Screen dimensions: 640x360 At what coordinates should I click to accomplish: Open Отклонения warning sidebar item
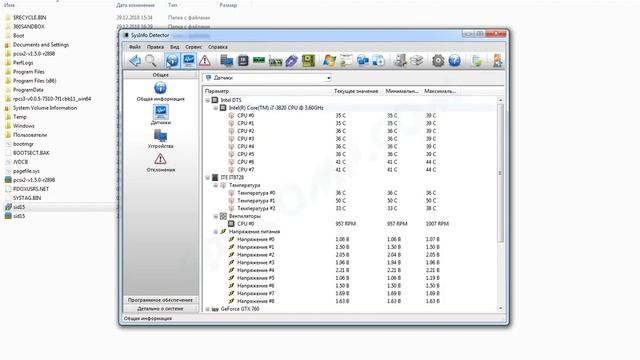coord(160,162)
